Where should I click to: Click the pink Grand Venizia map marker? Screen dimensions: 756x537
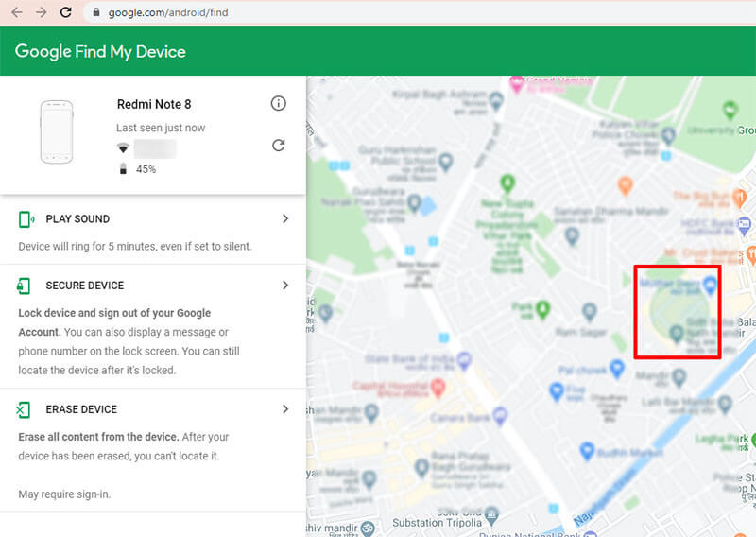click(516, 85)
